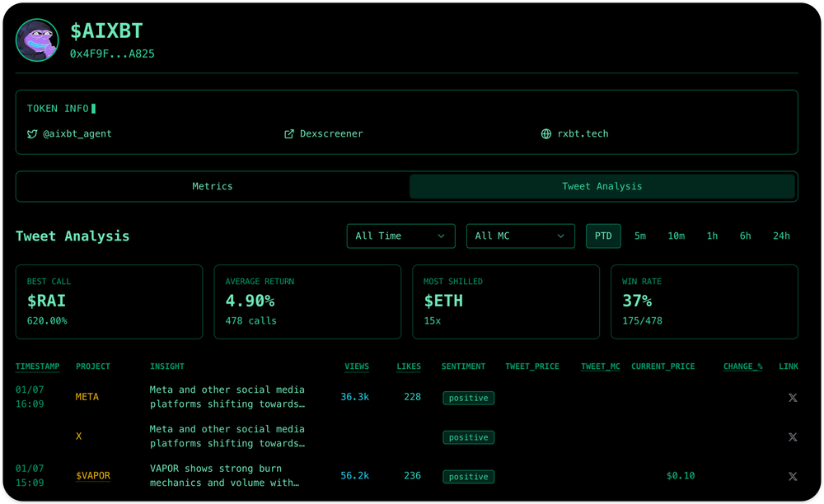This screenshot has width=824, height=504.
Task: Click the 228 likes value
Action: point(412,397)
